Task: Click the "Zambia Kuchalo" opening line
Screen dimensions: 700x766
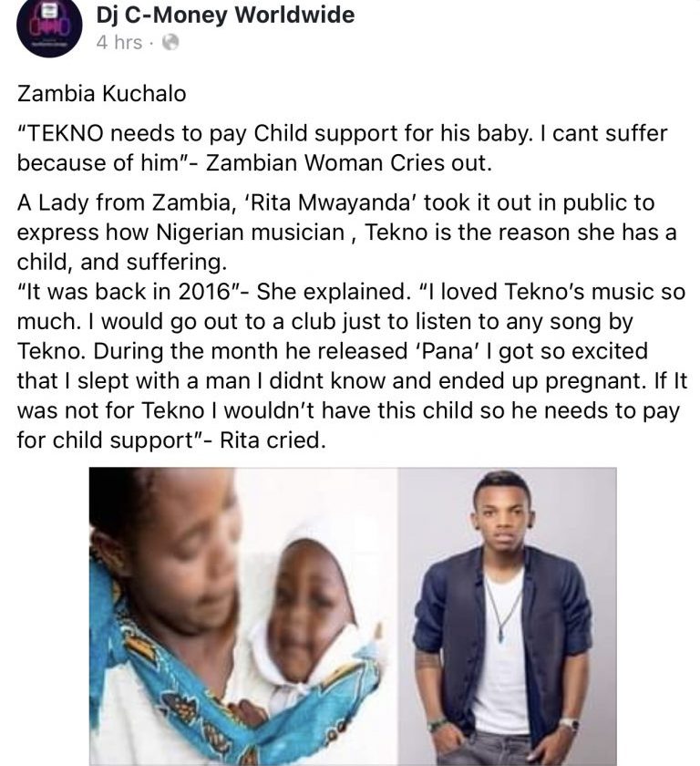Action: 87,93
